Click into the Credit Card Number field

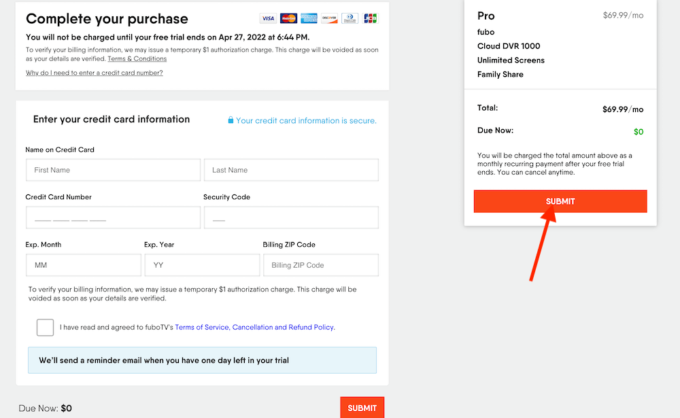112,218
